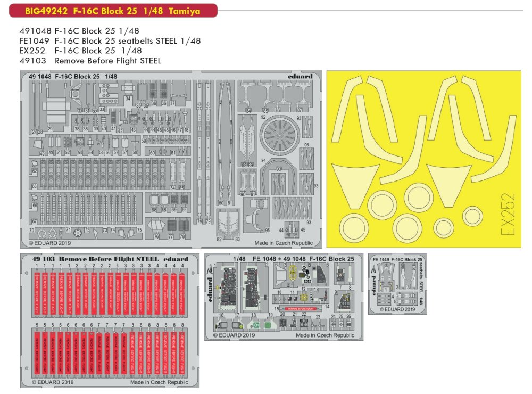Viewport: 532px width, 394px height.
Task: Click the arch-shaped part numbered 95
Action: (256, 220)
